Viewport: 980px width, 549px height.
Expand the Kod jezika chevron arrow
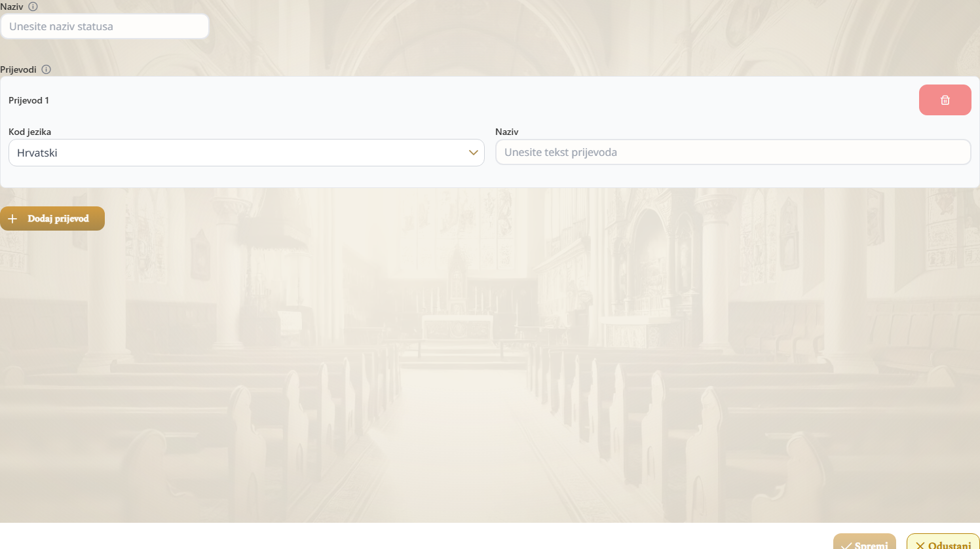[x=473, y=153]
